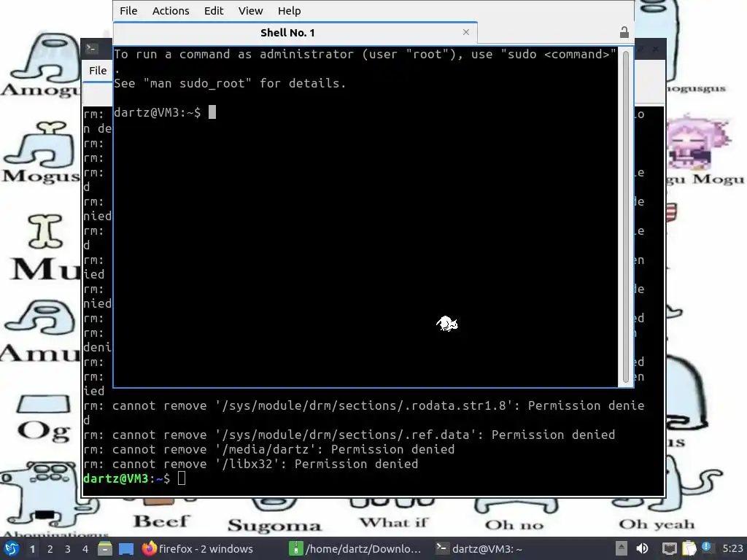This screenshot has width=747, height=560.
Task: Click the 5:23 clock
Action: pyautogui.click(x=732, y=548)
